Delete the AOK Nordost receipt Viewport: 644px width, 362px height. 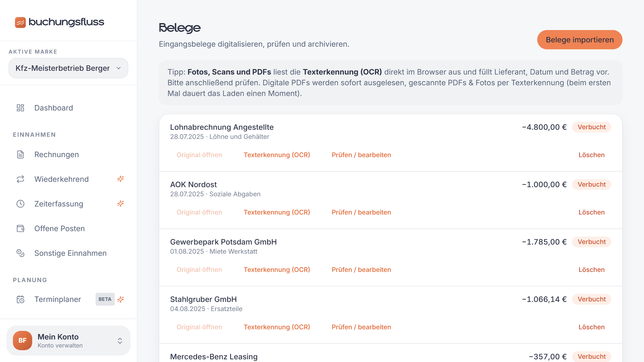pyautogui.click(x=592, y=212)
